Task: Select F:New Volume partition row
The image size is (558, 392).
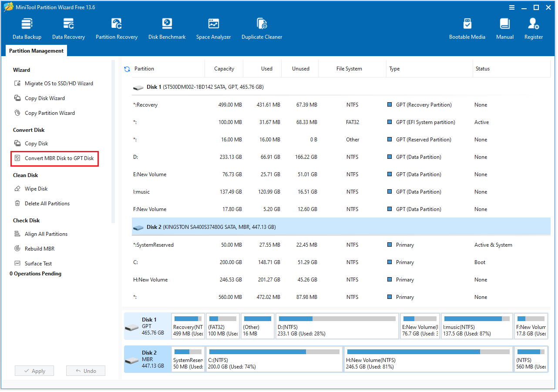Action: click(x=341, y=209)
